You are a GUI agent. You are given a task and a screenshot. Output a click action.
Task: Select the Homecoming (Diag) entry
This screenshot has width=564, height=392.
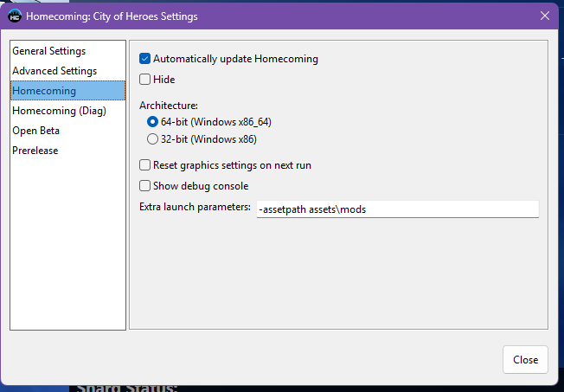coord(58,111)
